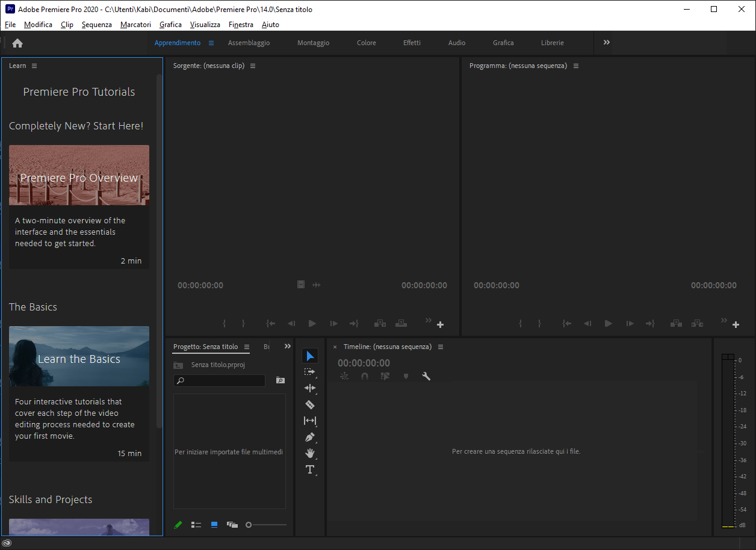Switch Project panel to Icon View
The height and width of the screenshot is (550, 756).
(x=214, y=525)
